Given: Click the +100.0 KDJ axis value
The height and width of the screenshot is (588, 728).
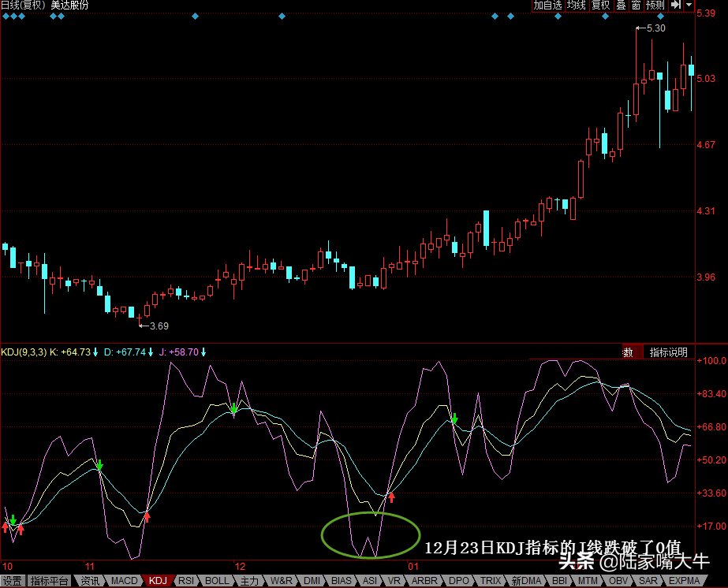Looking at the screenshot, I should click(x=711, y=360).
